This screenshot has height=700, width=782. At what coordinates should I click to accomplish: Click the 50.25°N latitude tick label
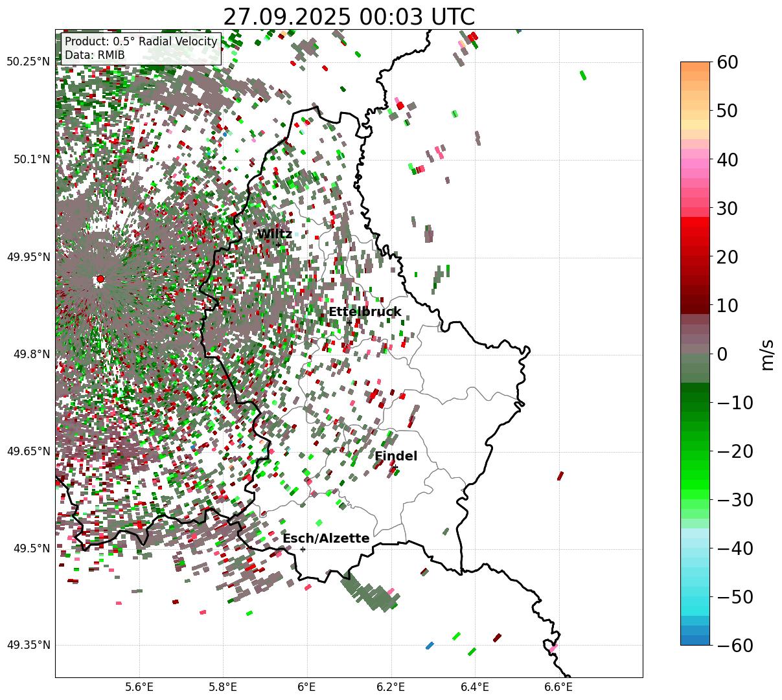[28, 62]
